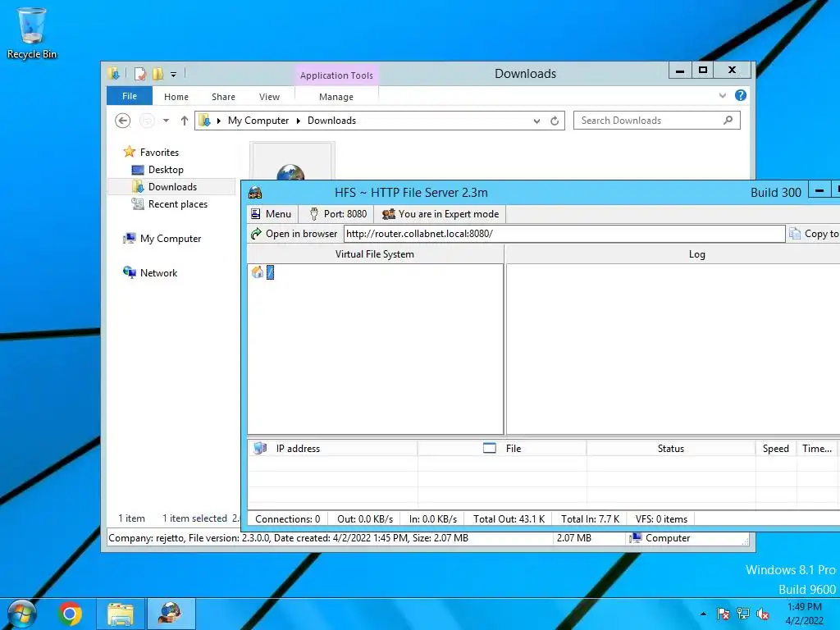
Task: Expand the address bar history dropdown
Action: 536,121
